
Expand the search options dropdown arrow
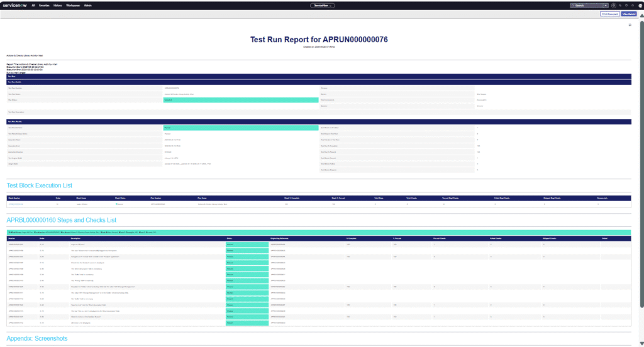click(x=605, y=5)
